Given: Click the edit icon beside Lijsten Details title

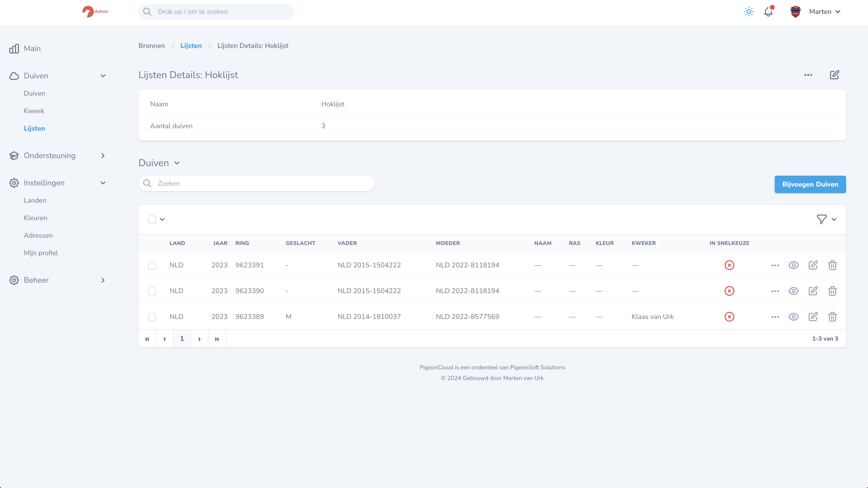Looking at the screenshot, I should point(834,75).
